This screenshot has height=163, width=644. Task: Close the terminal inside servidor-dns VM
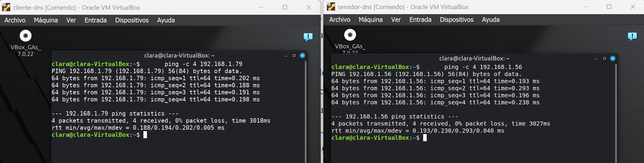tap(613, 58)
